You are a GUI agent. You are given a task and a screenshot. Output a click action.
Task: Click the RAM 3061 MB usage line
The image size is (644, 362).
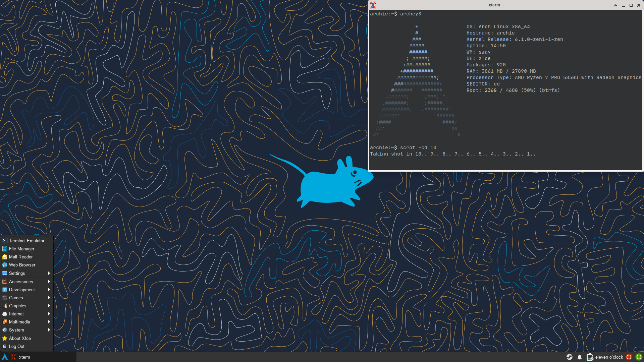point(501,71)
